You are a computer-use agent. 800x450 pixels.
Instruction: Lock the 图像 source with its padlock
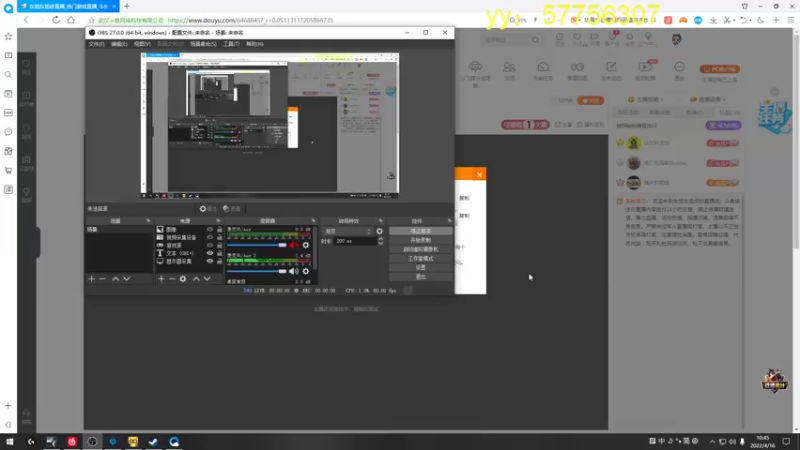pyautogui.click(x=219, y=230)
